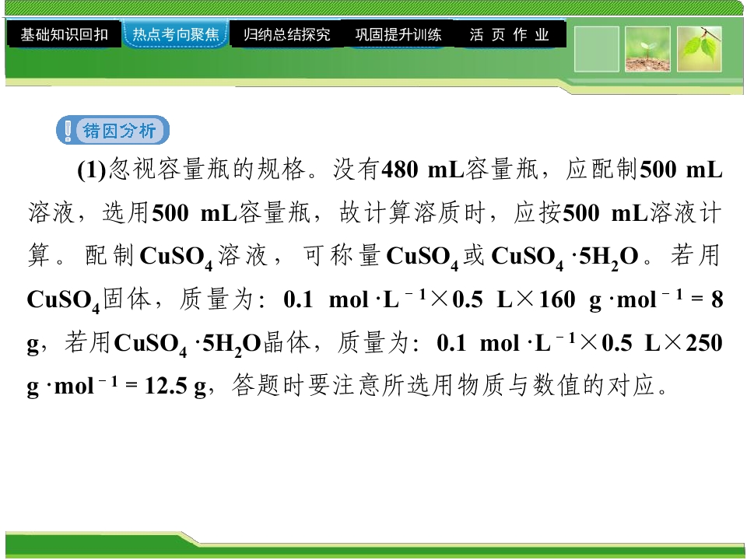Select the highlighted 热点考向聚焦 tab

[176, 34]
